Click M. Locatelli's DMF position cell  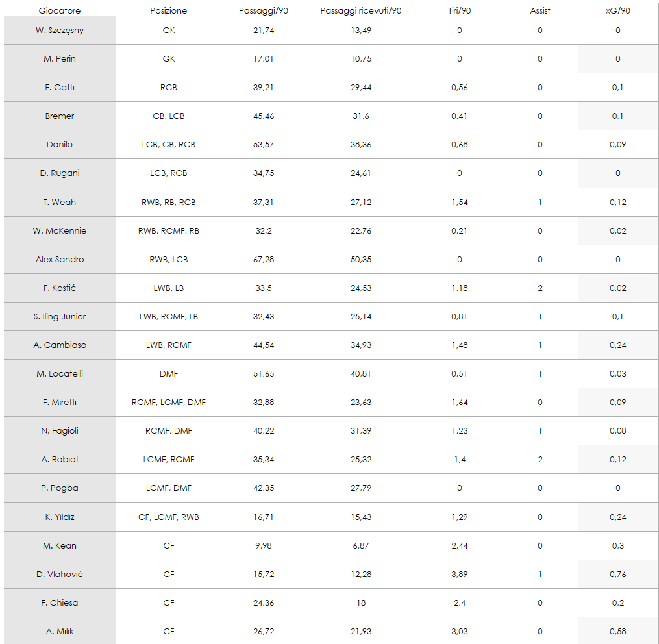169,374
